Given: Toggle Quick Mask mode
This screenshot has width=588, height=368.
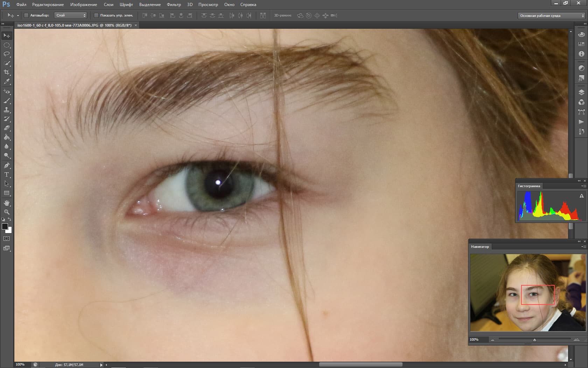Looking at the screenshot, I should click(7, 239).
